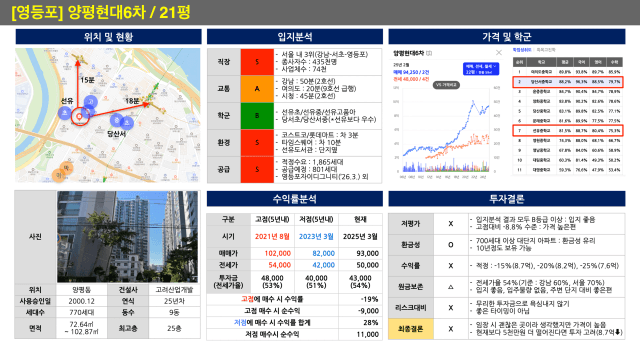640x360 pixels.
Task: Click the blue '고' high school marker
Action: click(91, 102)
